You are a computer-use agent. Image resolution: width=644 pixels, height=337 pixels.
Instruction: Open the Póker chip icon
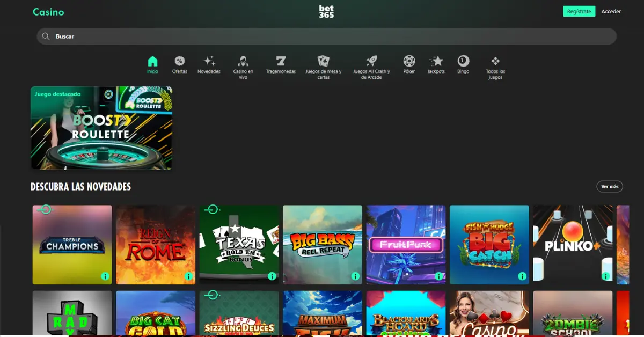point(409,61)
